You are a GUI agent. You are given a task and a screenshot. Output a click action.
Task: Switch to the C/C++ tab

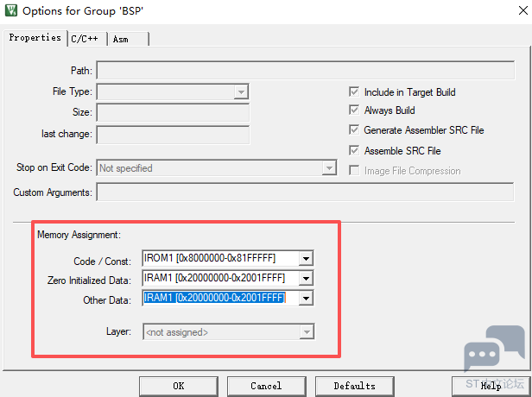[x=85, y=39]
